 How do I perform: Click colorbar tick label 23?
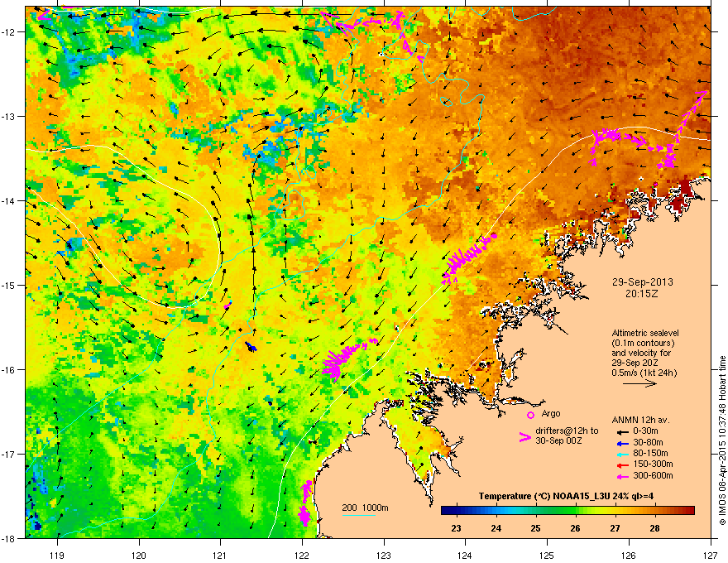(x=457, y=528)
